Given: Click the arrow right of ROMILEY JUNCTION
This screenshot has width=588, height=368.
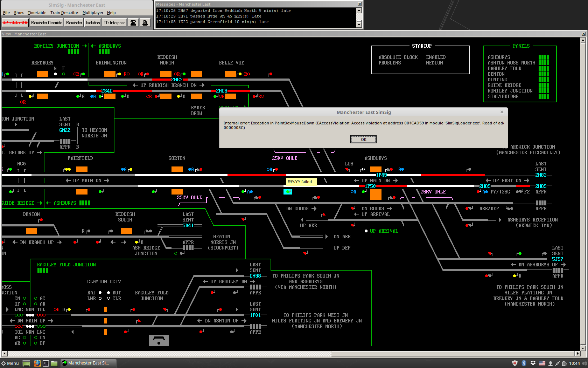Looking at the screenshot, I should point(84,46).
